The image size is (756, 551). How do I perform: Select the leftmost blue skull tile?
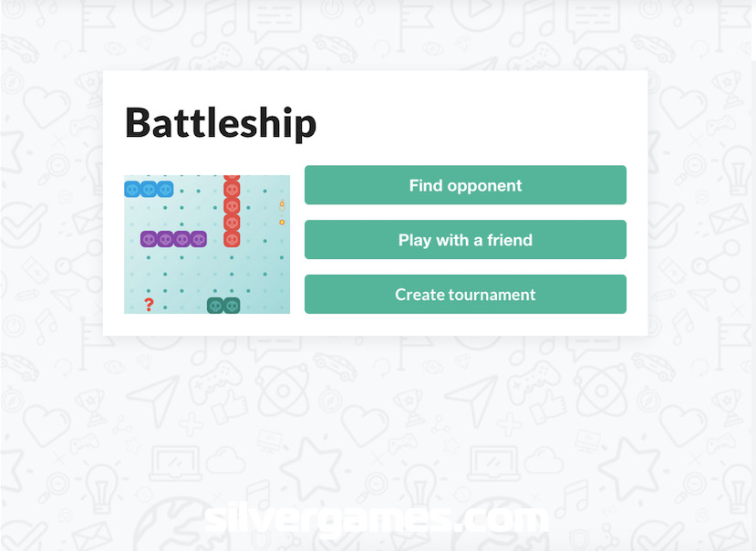click(x=132, y=189)
